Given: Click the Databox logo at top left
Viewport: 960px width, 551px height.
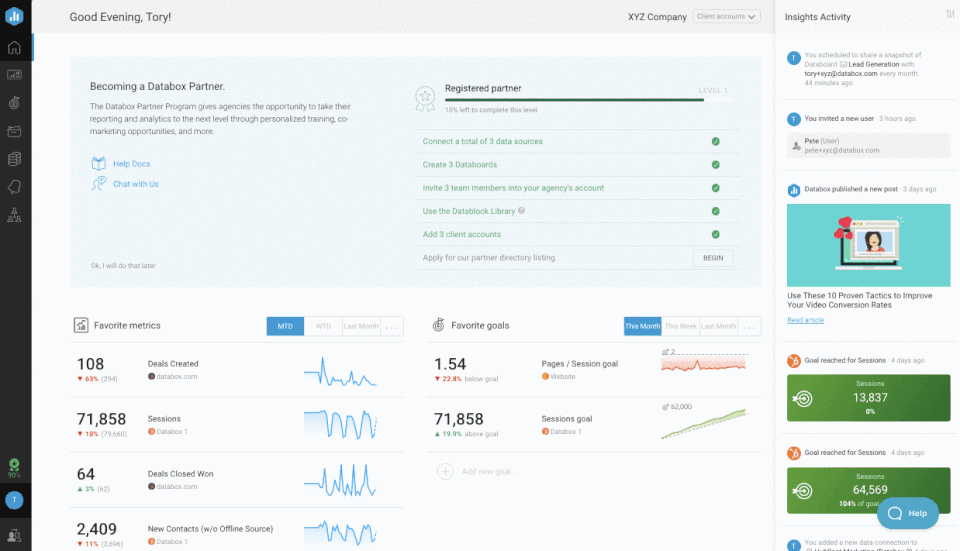Looking at the screenshot, I should pos(14,15).
